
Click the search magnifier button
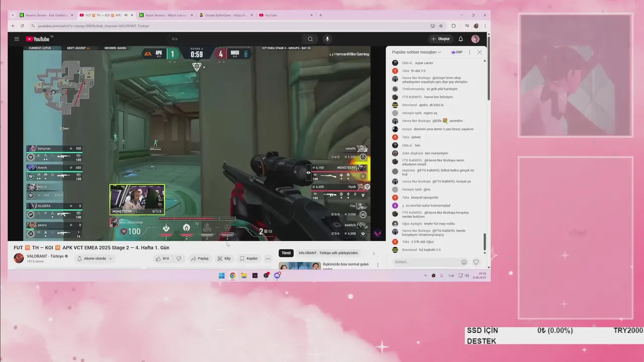tap(310, 39)
